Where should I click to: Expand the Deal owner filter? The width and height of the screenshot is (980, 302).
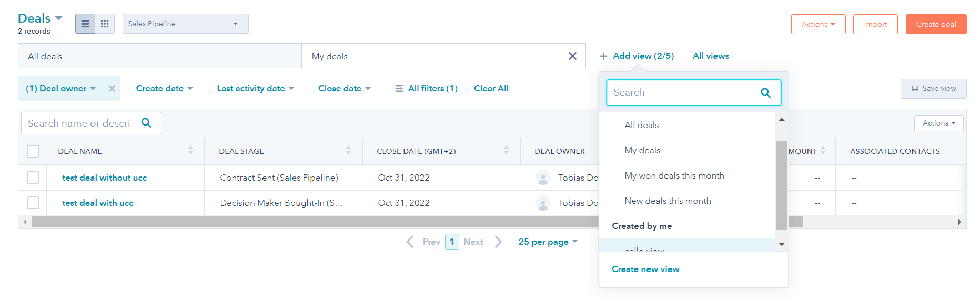tap(60, 88)
